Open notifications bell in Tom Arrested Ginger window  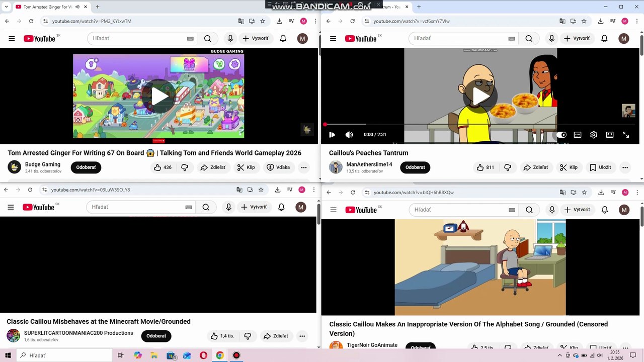(x=283, y=39)
